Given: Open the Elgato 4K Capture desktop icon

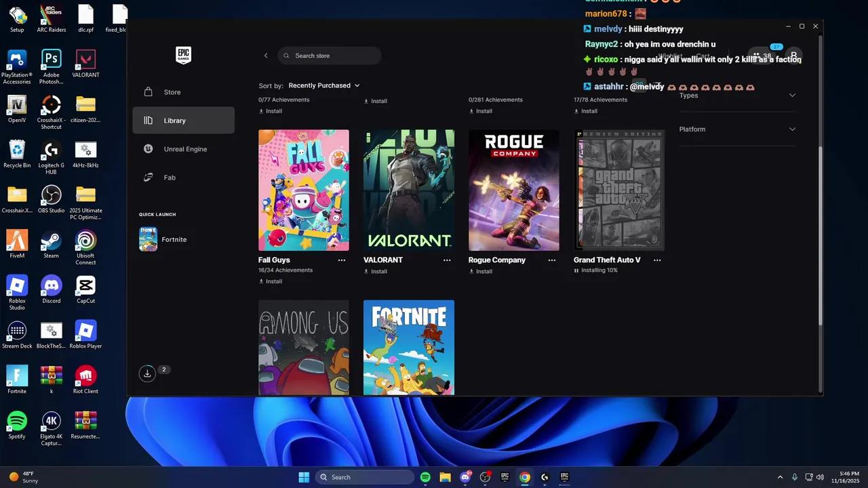Looking at the screenshot, I should click(52, 428).
